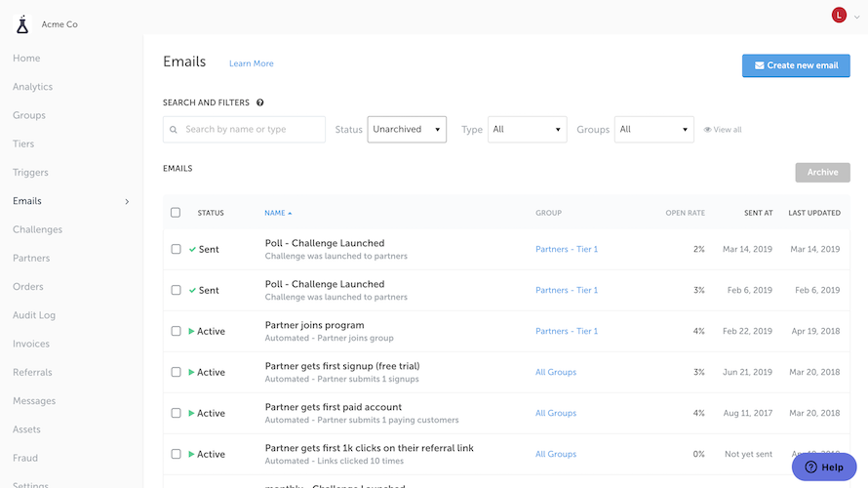The image size is (868, 488).
Task: Select the Partner gets first signup checkbox
Action: point(176,372)
